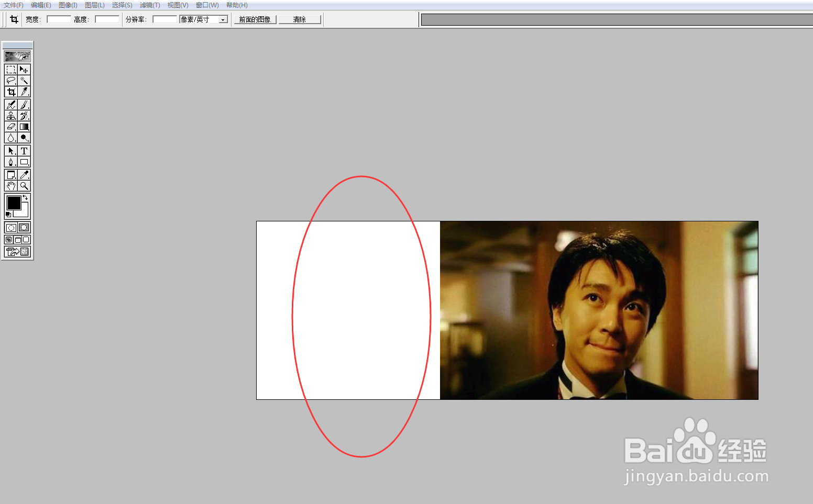Open the 帮助(H) menu
Viewport: 813px width, 504px height.
coord(237,5)
